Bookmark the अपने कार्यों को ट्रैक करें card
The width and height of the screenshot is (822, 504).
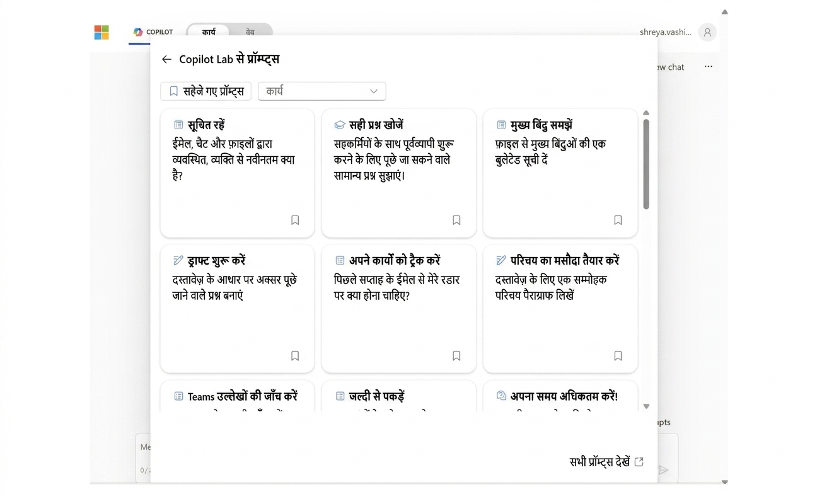456,356
